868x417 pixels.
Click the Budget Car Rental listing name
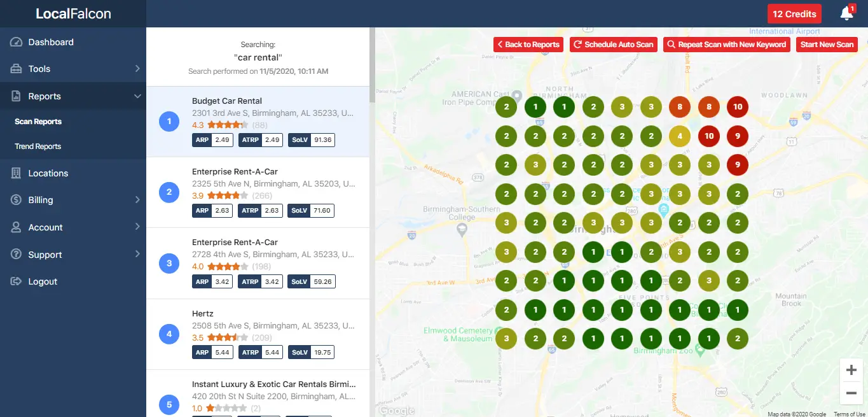(227, 101)
